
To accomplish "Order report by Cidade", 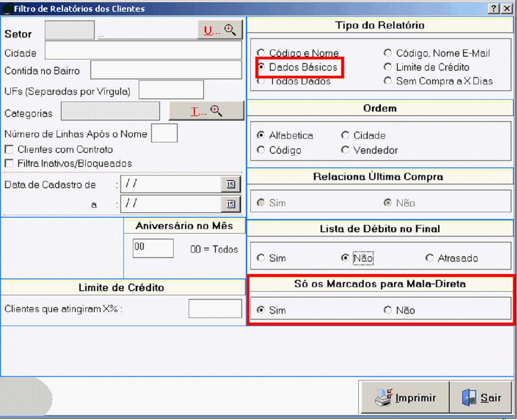I will [346, 136].
